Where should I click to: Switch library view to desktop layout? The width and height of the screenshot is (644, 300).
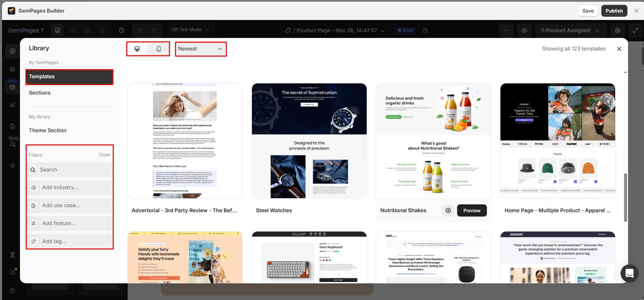pos(137,49)
